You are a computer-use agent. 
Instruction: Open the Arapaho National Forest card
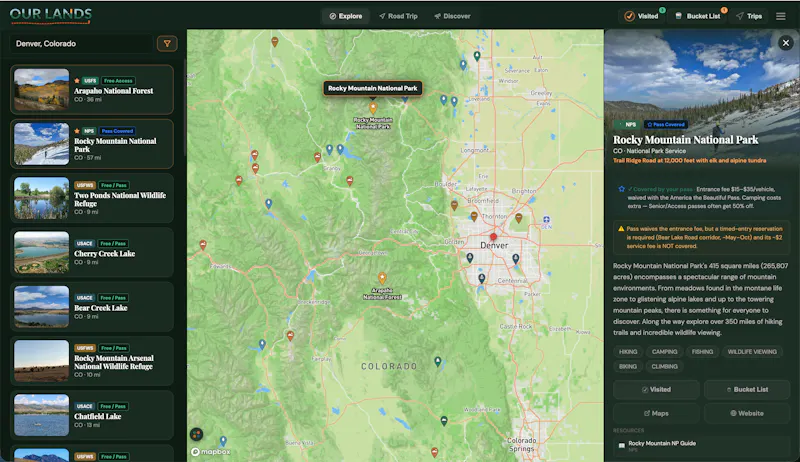click(x=92, y=90)
